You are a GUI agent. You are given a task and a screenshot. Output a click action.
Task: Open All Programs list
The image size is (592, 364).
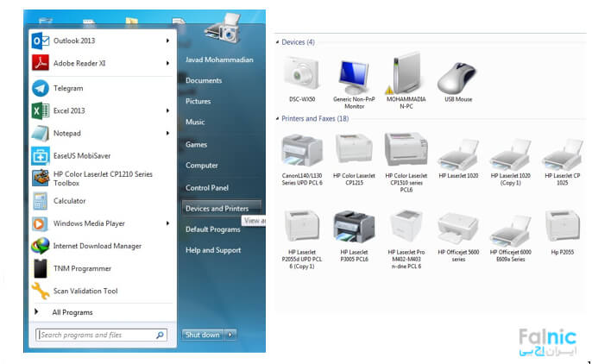point(72,312)
